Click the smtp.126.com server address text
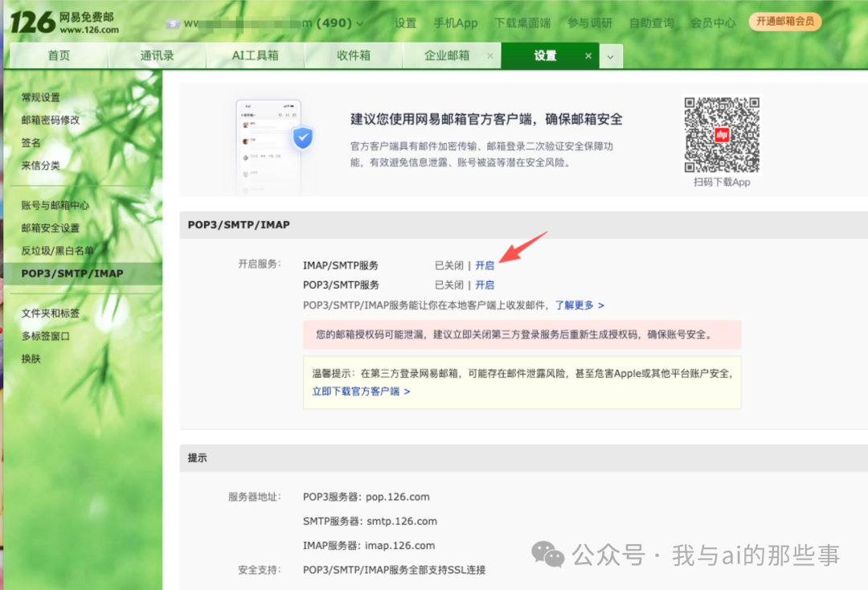This screenshot has width=868, height=590. [402, 522]
